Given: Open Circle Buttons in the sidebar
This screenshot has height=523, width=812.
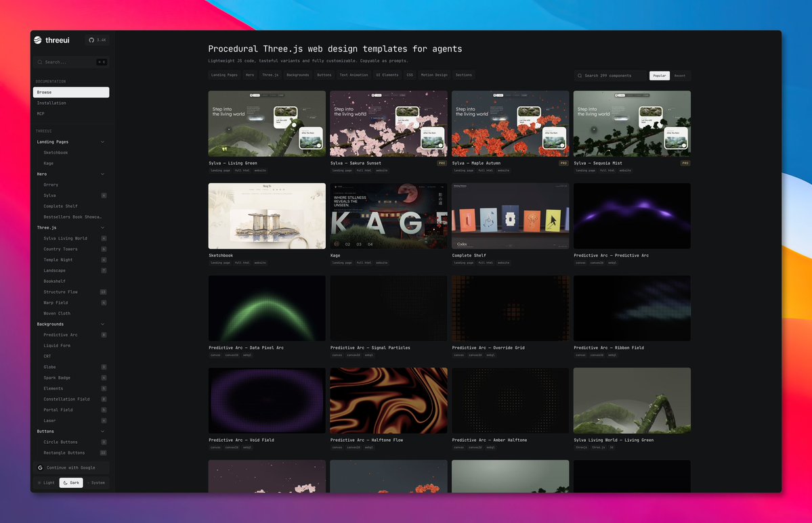Looking at the screenshot, I should coord(60,442).
